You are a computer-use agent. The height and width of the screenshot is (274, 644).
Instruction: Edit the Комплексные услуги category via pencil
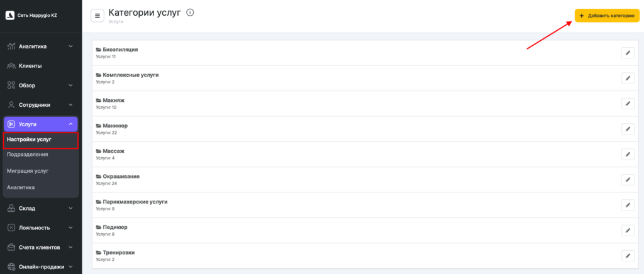[627, 78]
